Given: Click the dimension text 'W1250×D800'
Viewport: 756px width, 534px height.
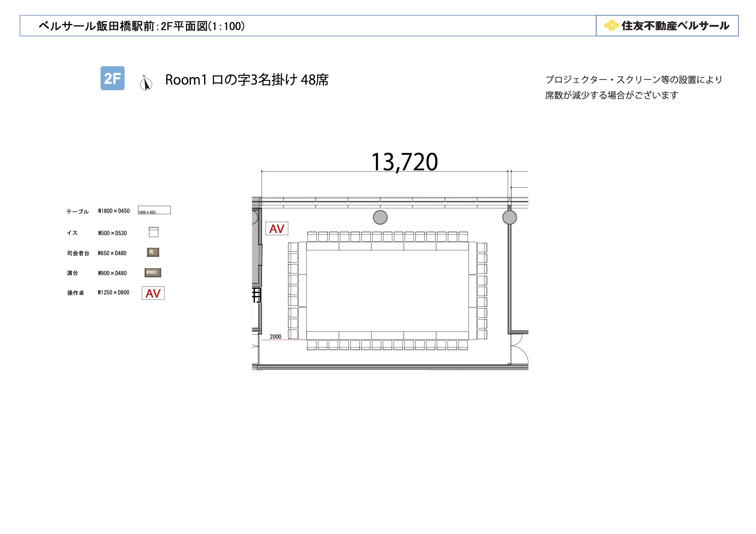Looking at the screenshot, I should point(113,292).
